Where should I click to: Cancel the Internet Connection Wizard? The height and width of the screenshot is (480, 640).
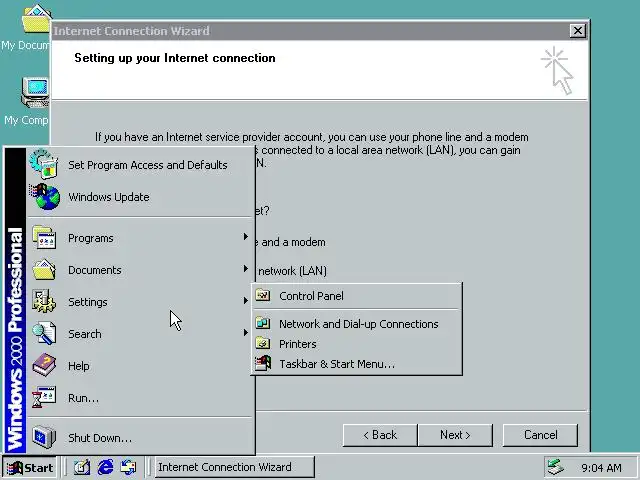pyautogui.click(x=540, y=435)
